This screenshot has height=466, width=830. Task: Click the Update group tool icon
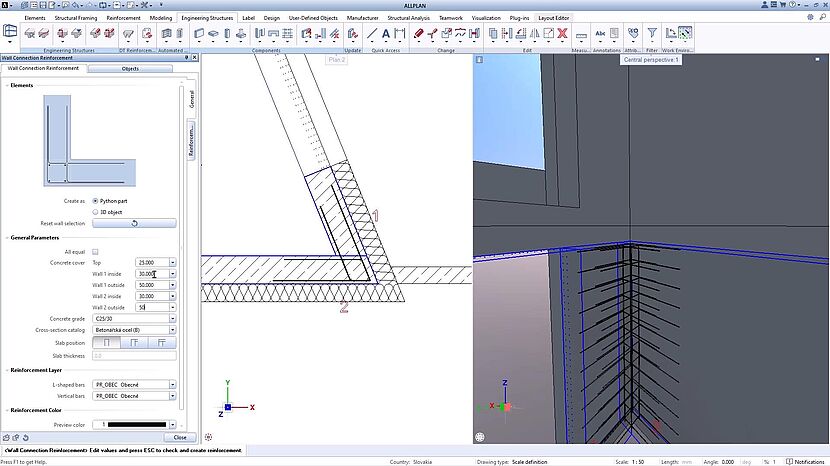[353, 34]
